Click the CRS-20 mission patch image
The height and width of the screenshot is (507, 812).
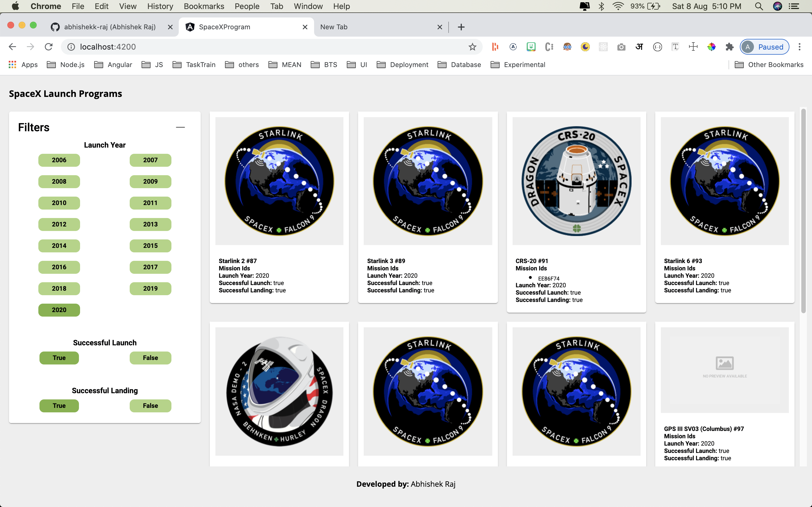coord(576,181)
